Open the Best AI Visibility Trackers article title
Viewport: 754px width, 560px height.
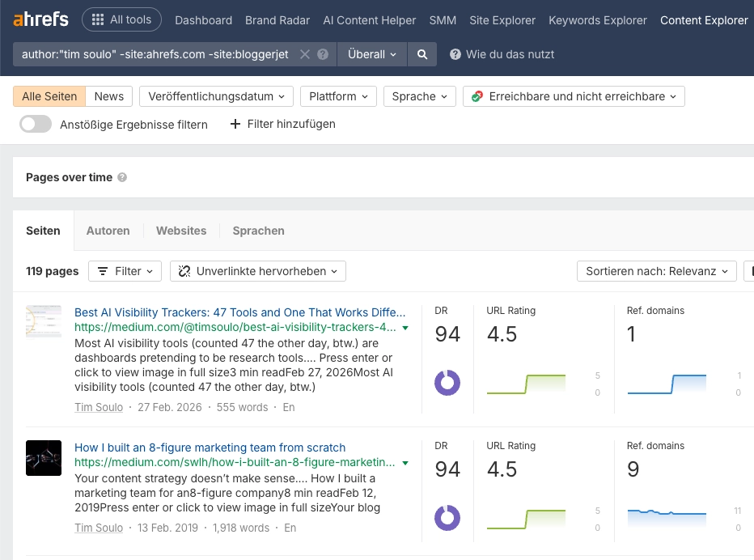coord(240,312)
